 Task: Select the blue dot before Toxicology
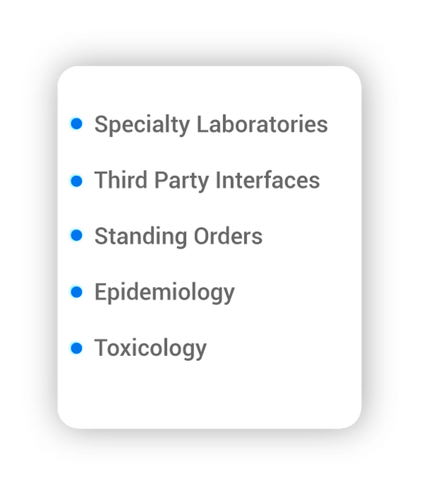click(76, 348)
